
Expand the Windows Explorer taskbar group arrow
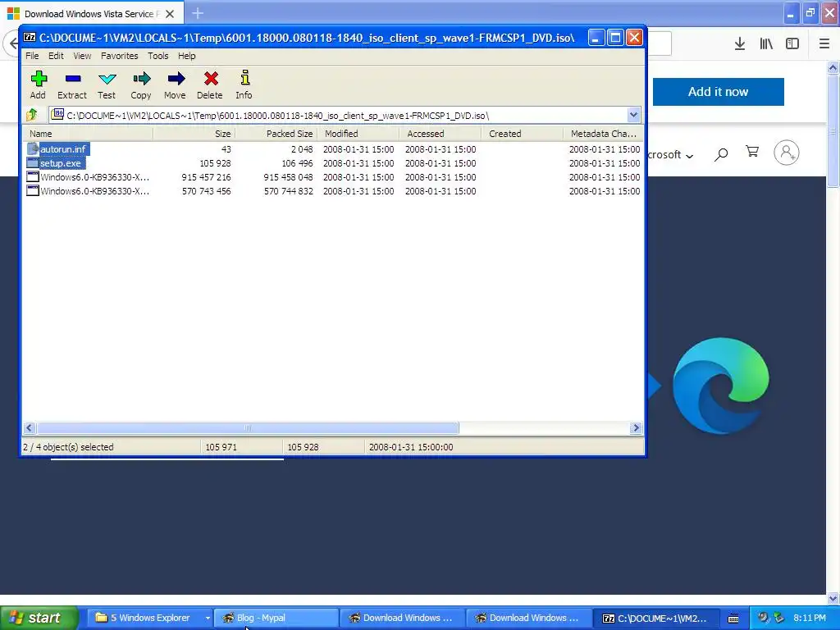point(208,618)
